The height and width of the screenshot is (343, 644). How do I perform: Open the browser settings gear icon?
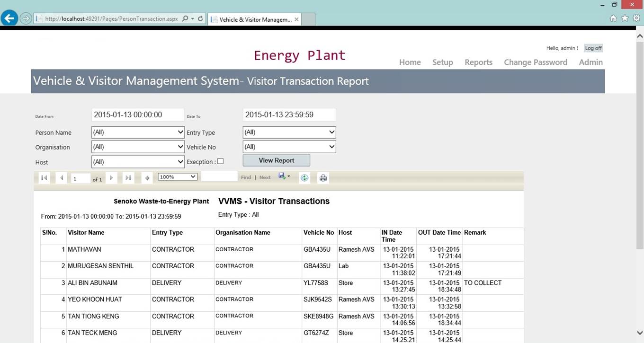pyautogui.click(x=637, y=18)
